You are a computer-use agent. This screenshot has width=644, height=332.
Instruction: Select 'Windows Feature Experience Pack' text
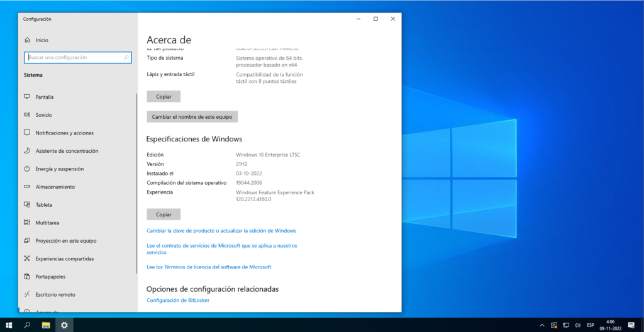275,192
